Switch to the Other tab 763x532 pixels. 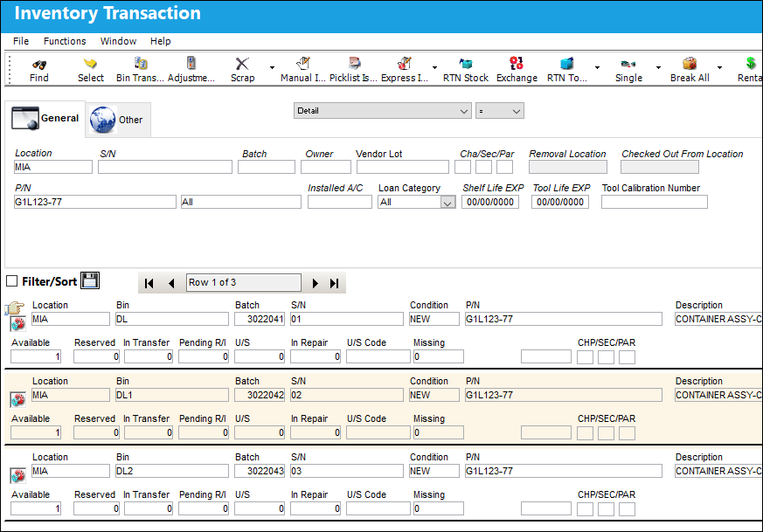118,120
